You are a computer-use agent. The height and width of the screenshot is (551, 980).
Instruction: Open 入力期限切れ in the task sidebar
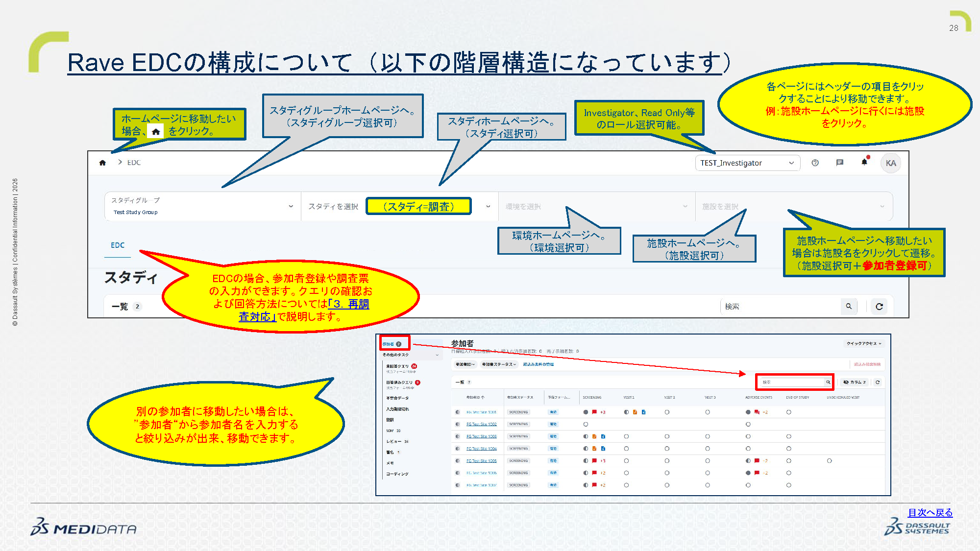pos(397,409)
